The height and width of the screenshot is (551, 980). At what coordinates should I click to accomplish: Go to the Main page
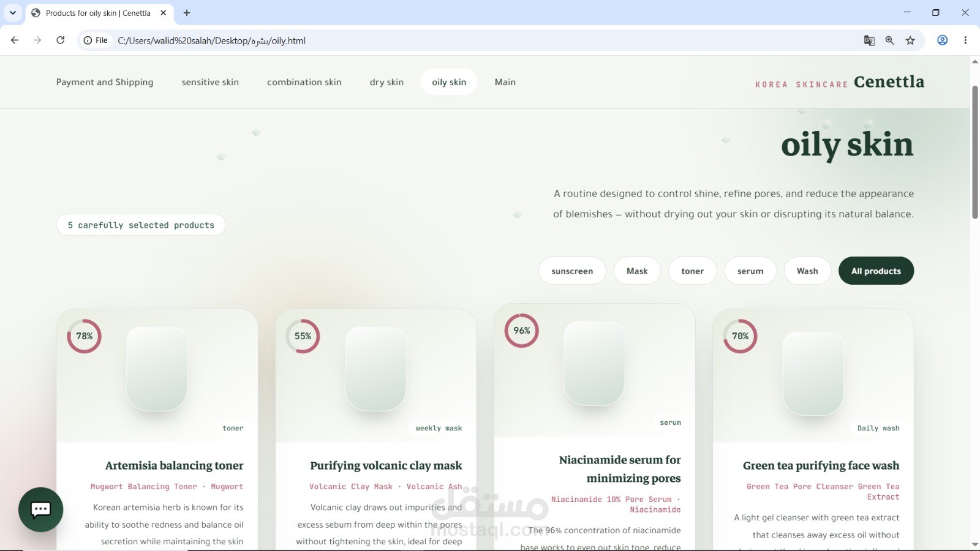(x=505, y=82)
